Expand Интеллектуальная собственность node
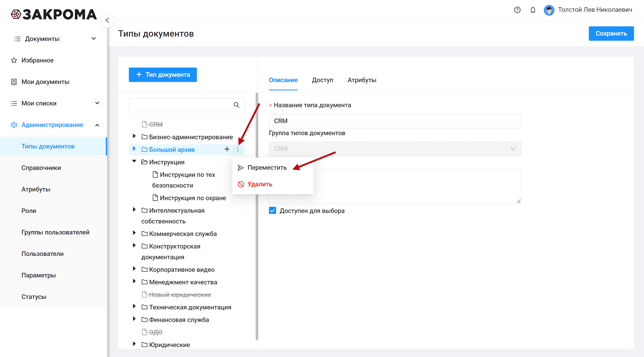The height and width of the screenshot is (357, 644). click(134, 210)
